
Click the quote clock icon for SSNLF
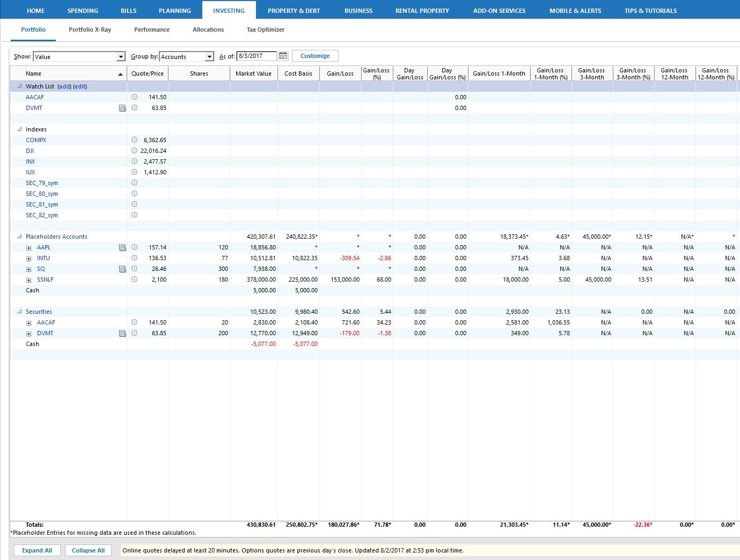134,279
